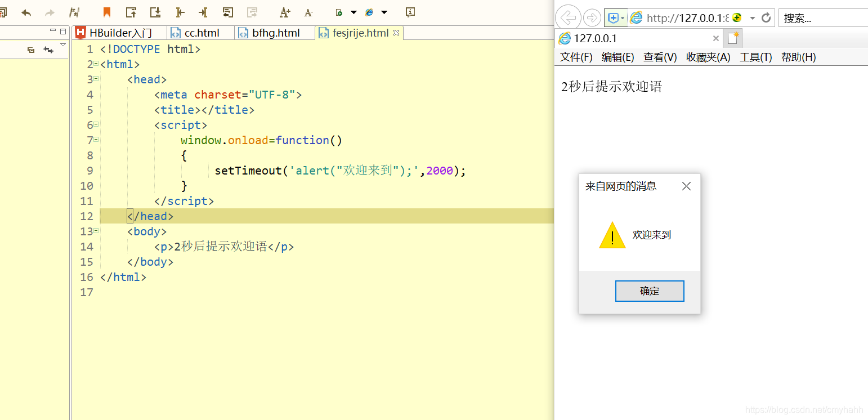Go back in the IE browser

pyautogui.click(x=569, y=17)
